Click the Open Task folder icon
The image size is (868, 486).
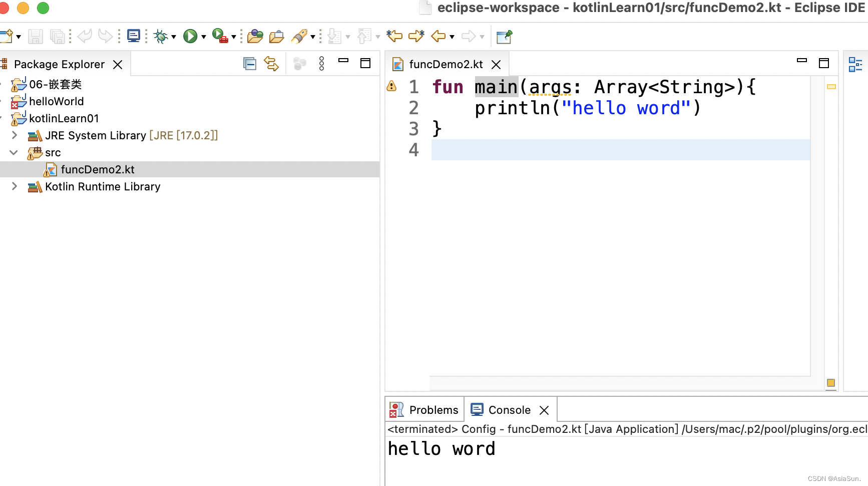(x=276, y=36)
